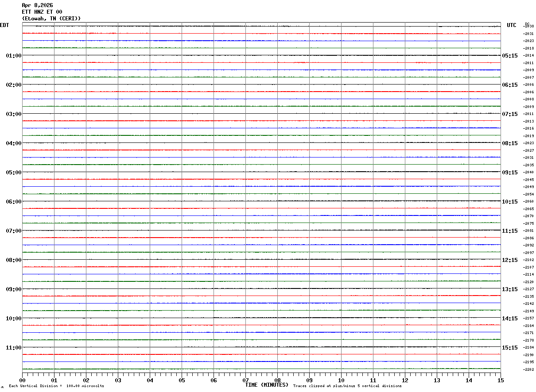
Task: Click the 02:00 EDT time label
Action: click(x=14, y=85)
